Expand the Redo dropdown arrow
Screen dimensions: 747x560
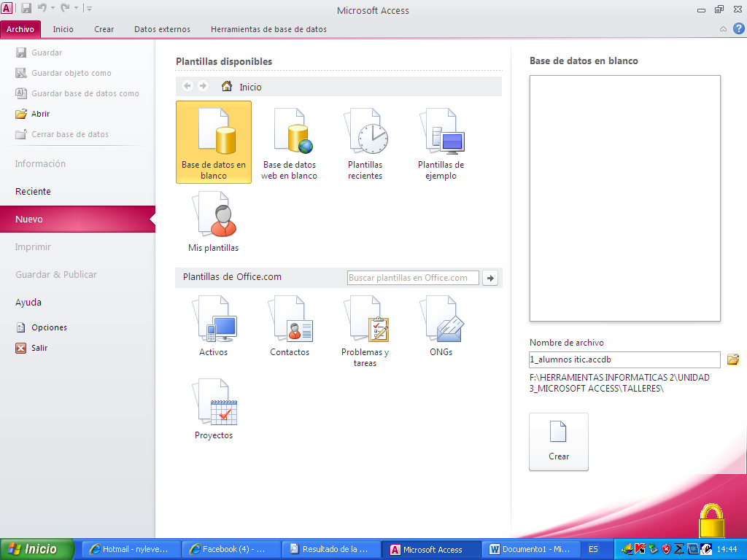coord(76,7)
